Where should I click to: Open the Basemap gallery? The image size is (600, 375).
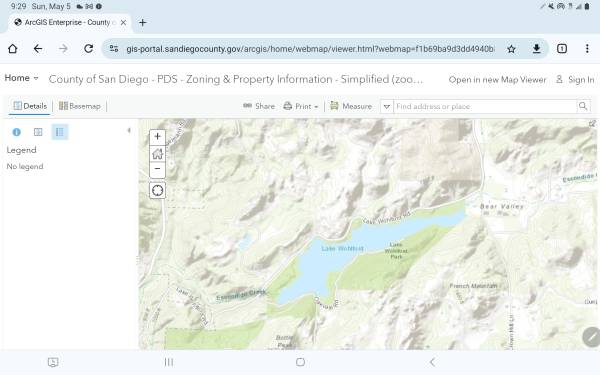[80, 106]
